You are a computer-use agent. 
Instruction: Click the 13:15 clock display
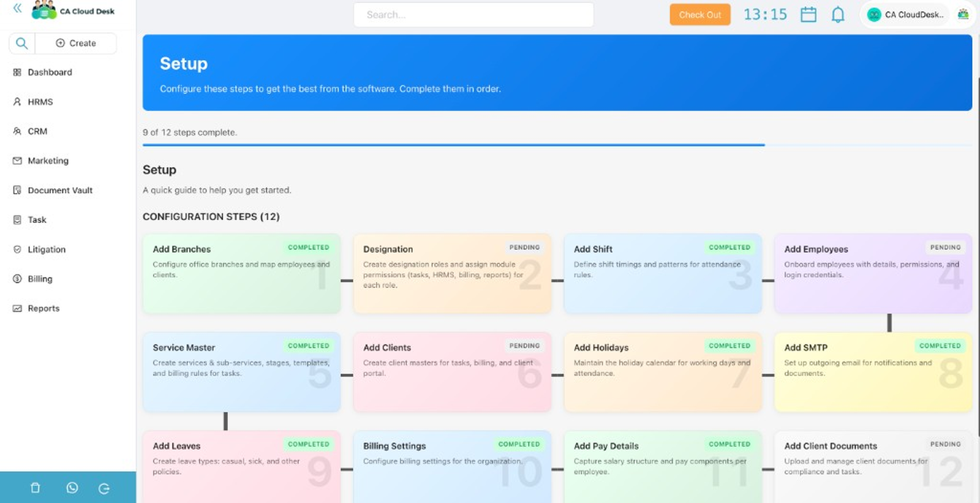point(765,15)
